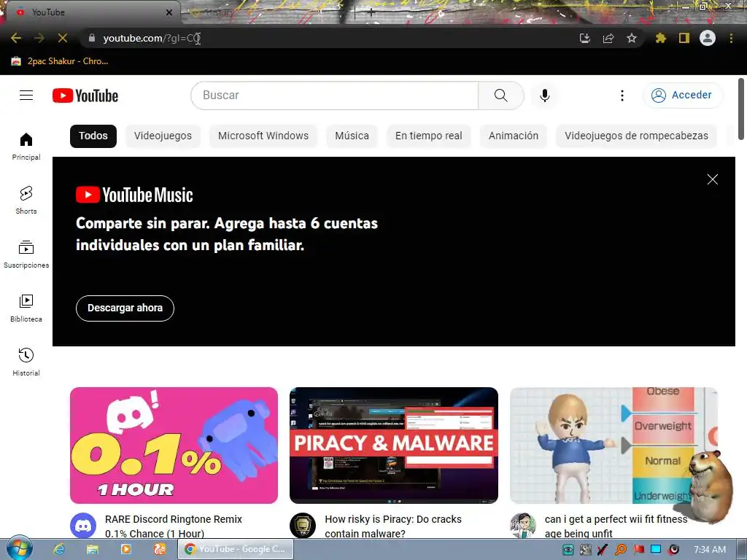Select Videojuegos de rompecabezas chip
Viewport: 747px width, 560px height.
636,136
